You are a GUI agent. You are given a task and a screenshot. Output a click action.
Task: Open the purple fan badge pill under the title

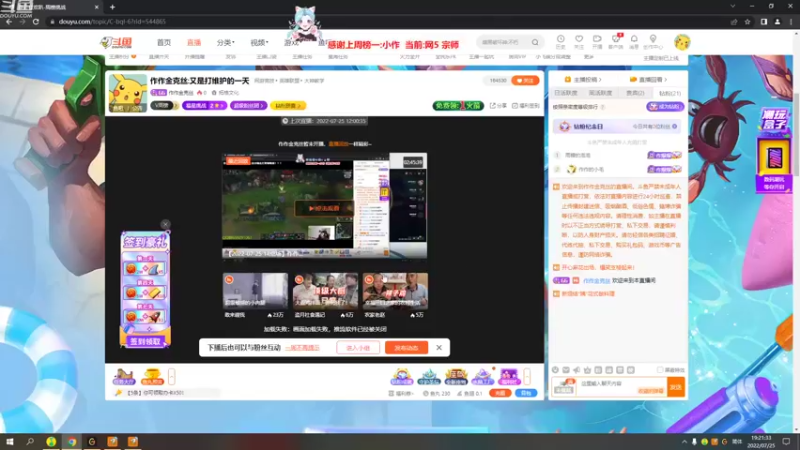(204, 106)
